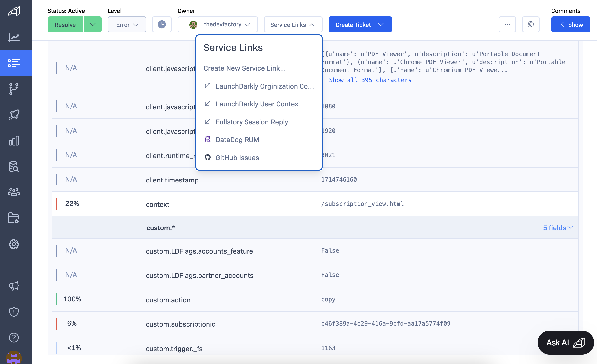Click Show all 395 characters link
The height and width of the screenshot is (364, 597).
370,80
